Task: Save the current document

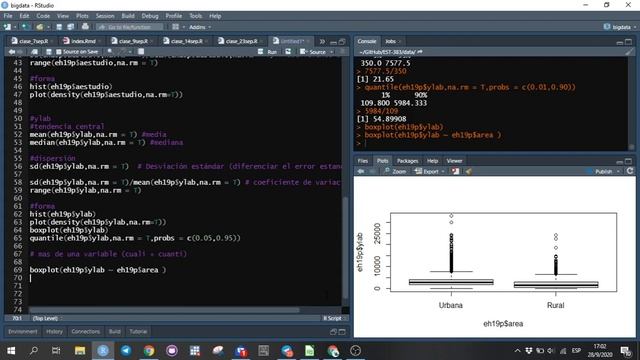Action: [59, 27]
